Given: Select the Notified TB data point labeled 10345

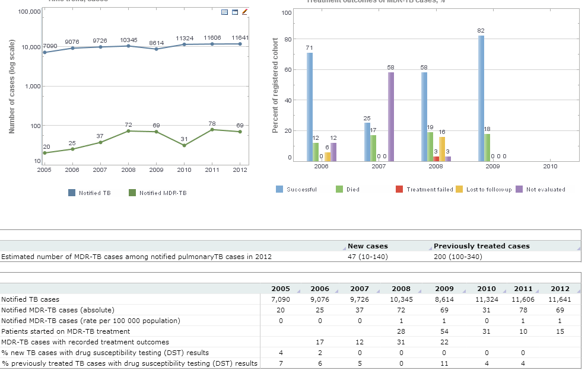Looking at the screenshot, I should click(128, 46).
